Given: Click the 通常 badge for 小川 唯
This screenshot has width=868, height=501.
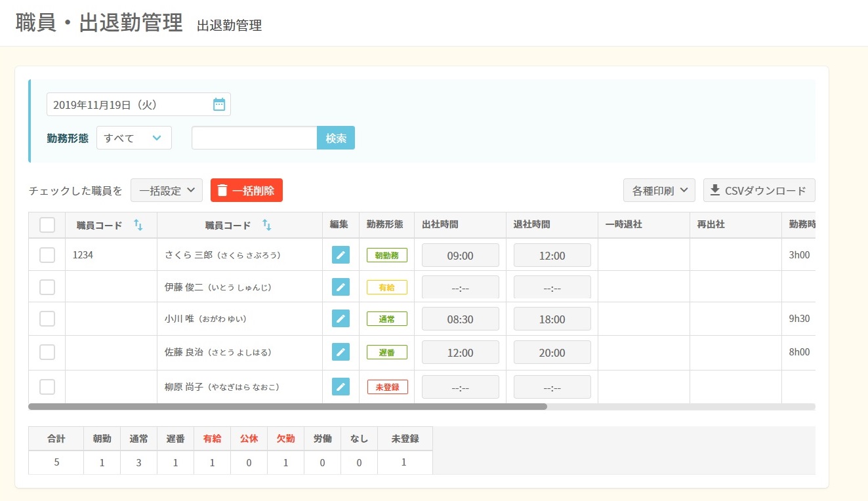Looking at the screenshot, I should (387, 319).
